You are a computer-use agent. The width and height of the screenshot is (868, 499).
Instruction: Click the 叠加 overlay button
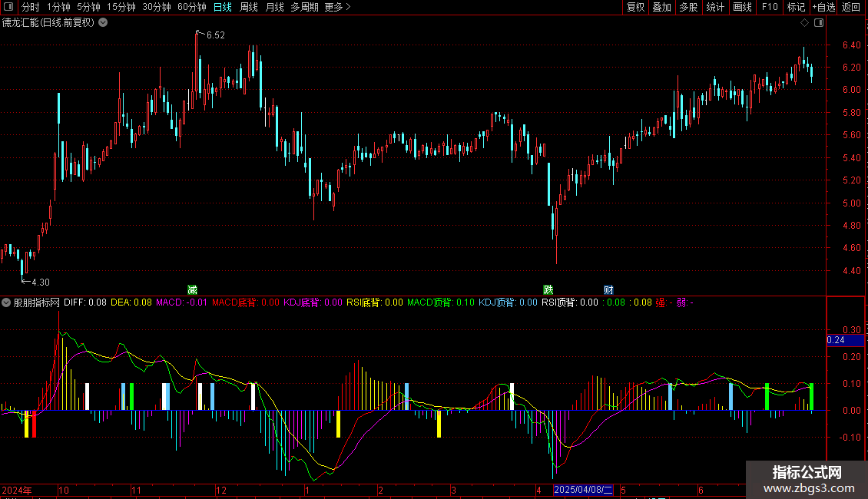pyautogui.click(x=661, y=7)
